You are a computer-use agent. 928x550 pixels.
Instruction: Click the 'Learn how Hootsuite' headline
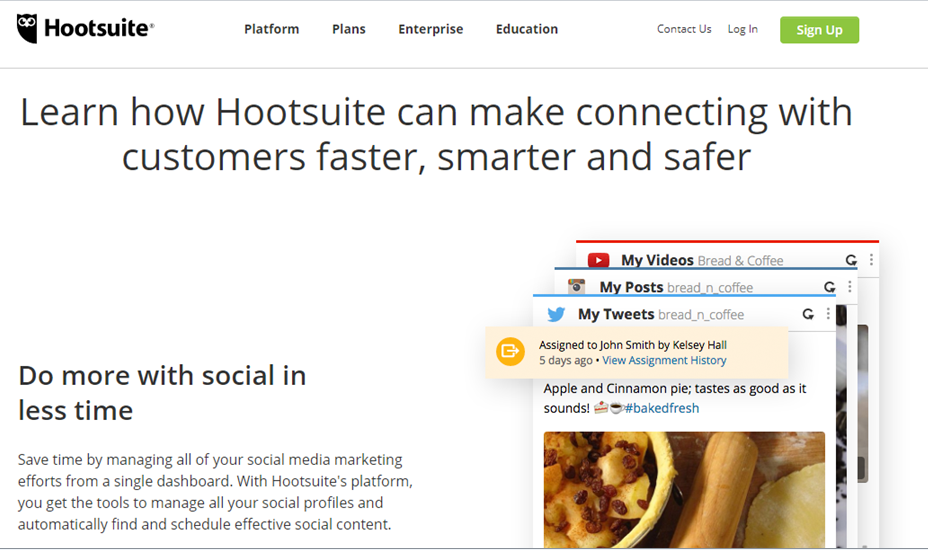[437, 134]
